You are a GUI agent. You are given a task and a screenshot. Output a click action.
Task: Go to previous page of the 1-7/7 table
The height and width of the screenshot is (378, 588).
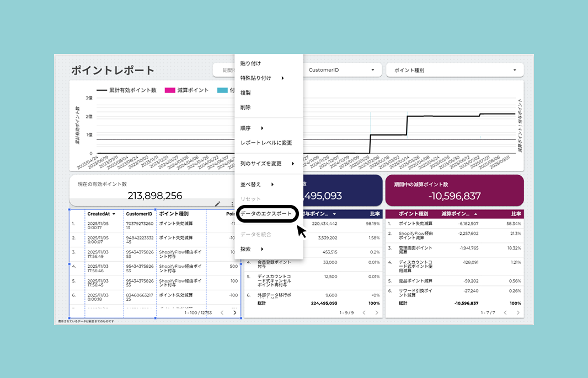click(505, 312)
